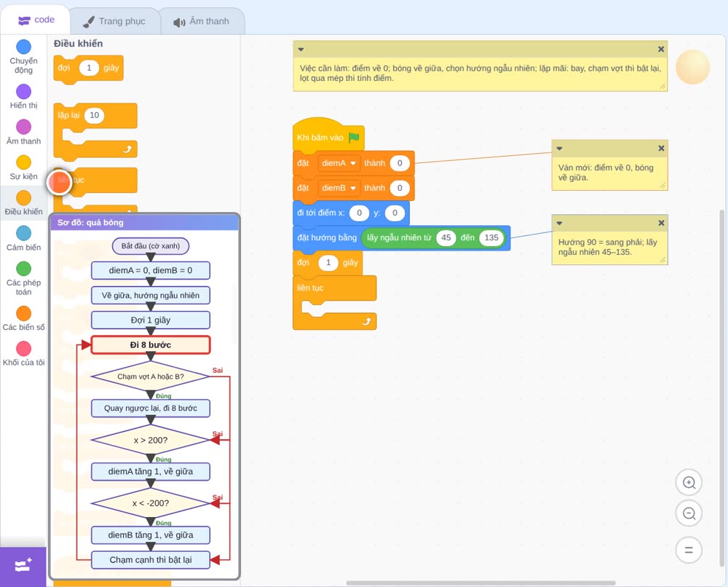Screen dimensions: 728x587
Task: Edit the x coordinate field
Action: pos(359,213)
